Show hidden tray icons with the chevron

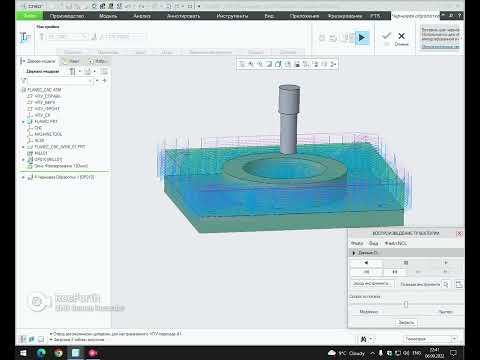[372, 353]
